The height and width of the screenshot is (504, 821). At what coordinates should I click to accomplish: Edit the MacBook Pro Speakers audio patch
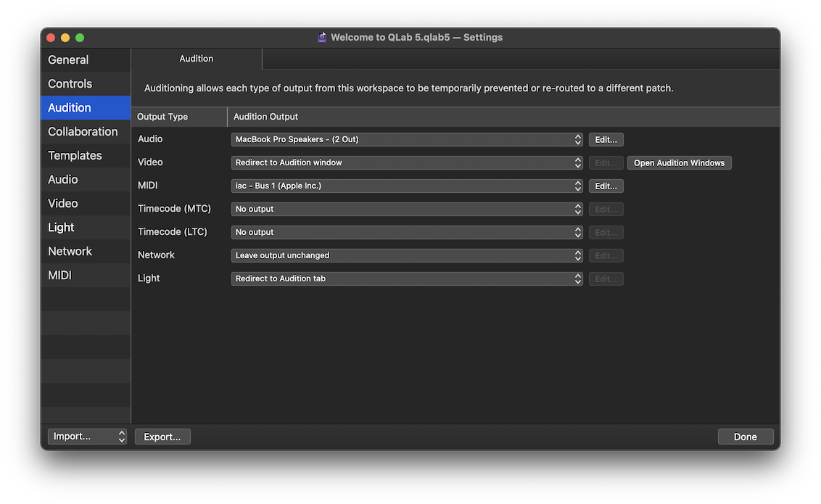606,139
